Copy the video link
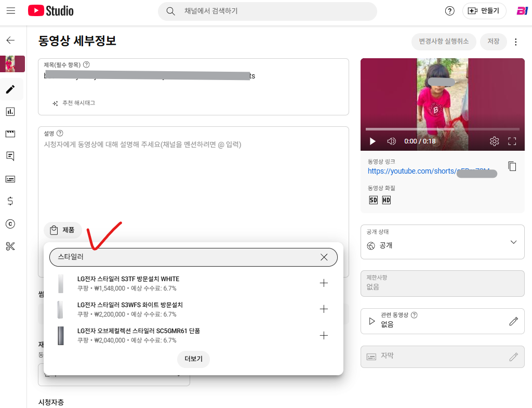This screenshot has height=408, width=532. 512,166
